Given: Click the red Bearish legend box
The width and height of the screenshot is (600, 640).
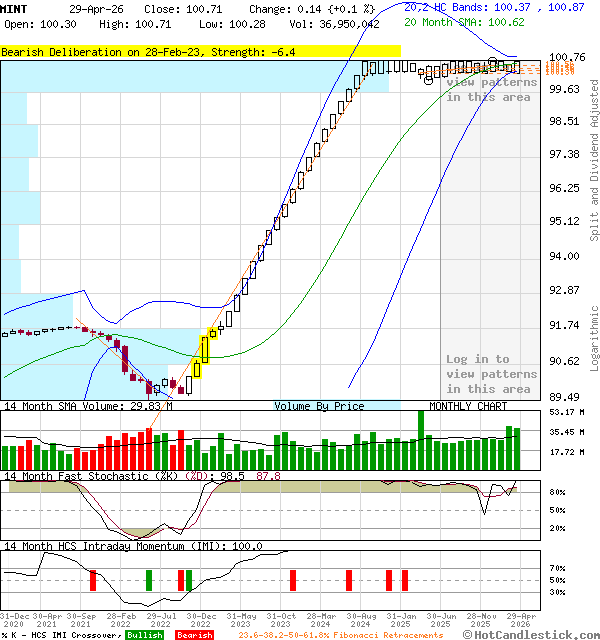Looking at the screenshot, I should click(x=194, y=635).
